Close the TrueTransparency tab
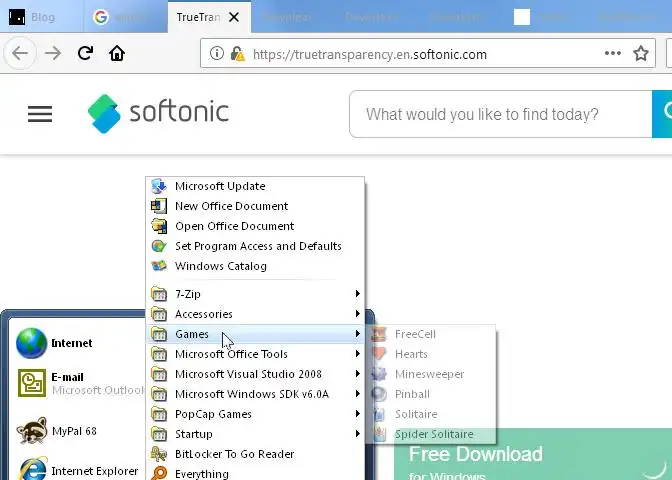 point(234,17)
